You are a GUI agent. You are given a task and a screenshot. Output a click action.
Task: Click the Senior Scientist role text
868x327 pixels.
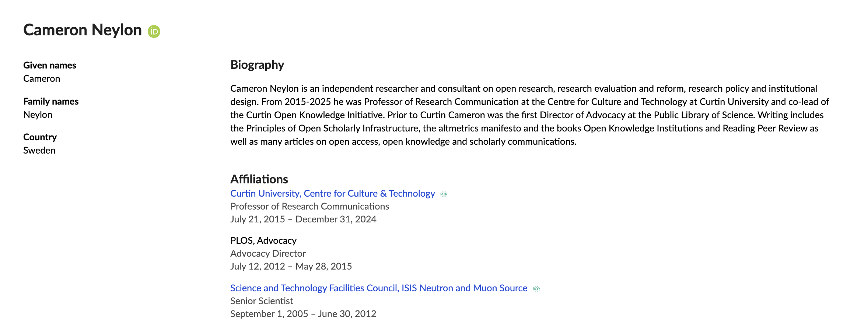pyautogui.click(x=262, y=301)
